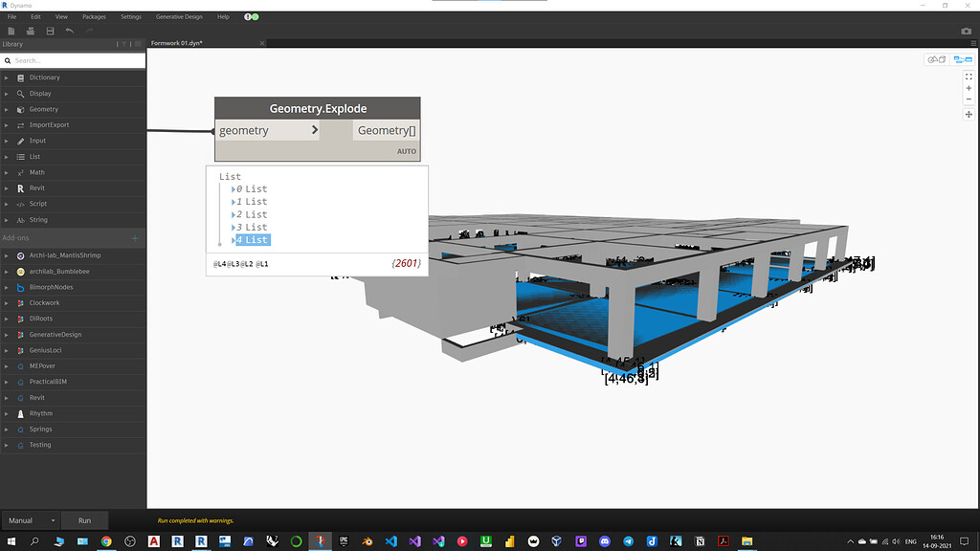Click the Undo arrow icon
This screenshot has height=551, width=980.
coord(69,32)
